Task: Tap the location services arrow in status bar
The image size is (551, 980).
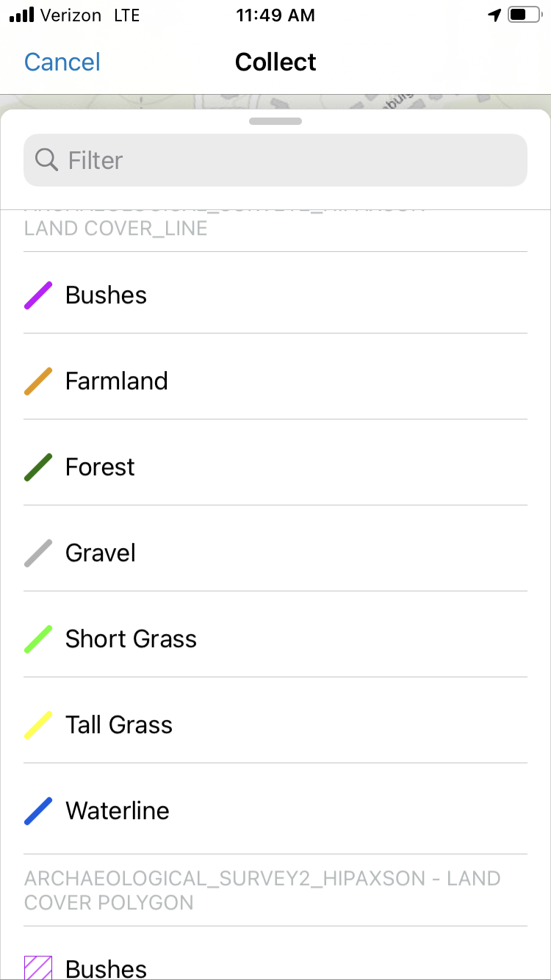Action: tap(494, 15)
